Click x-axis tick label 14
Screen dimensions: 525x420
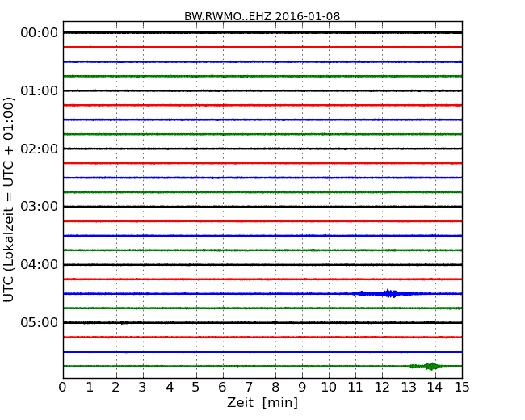435,388
